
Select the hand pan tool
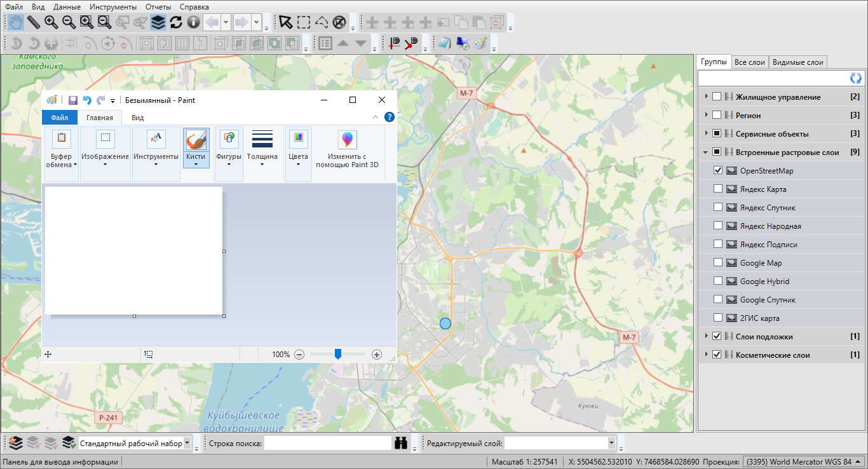coord(16,22)
